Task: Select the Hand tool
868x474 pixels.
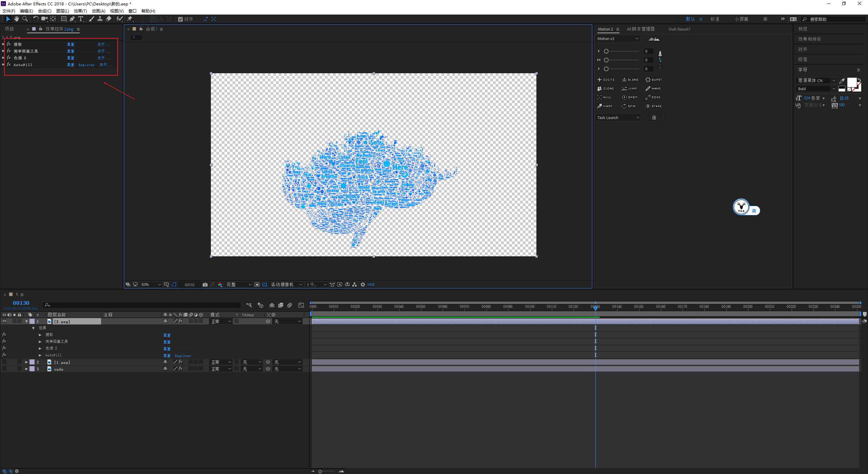Action: [16, 19]
